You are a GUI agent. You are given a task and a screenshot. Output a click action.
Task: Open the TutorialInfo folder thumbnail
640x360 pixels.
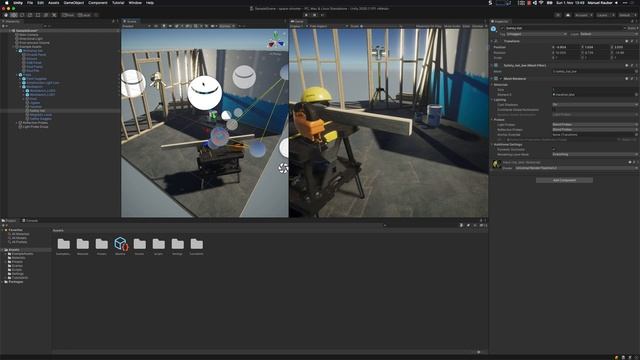click(x=196, y=246)
